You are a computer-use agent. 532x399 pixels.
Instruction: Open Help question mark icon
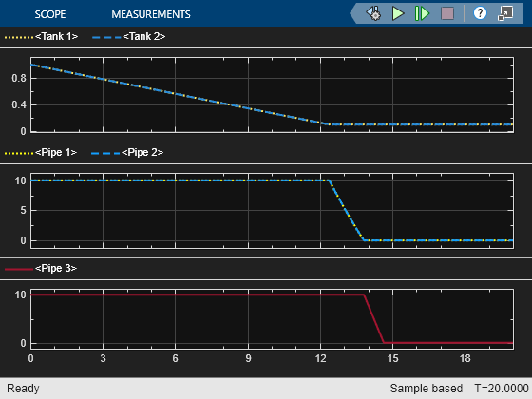tap(480, 13)
